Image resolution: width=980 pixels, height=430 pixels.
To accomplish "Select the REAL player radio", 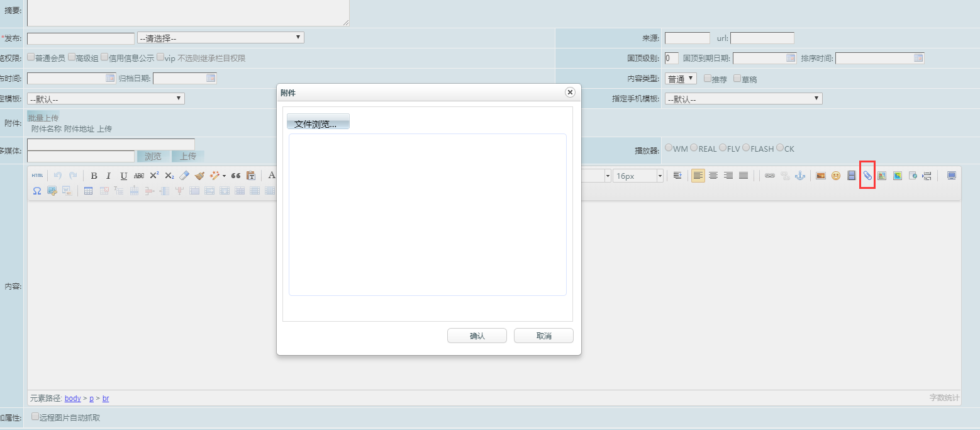I will (694, 148).
